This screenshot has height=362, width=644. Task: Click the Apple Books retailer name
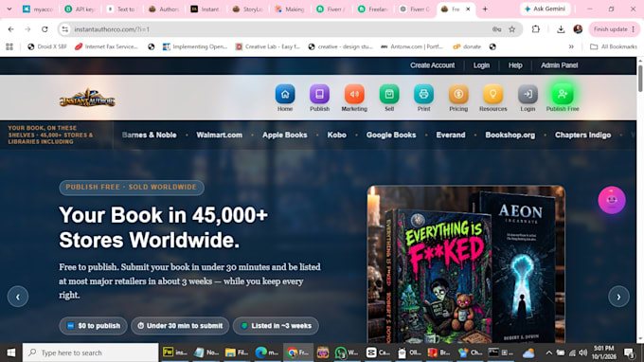coord(285,136)
